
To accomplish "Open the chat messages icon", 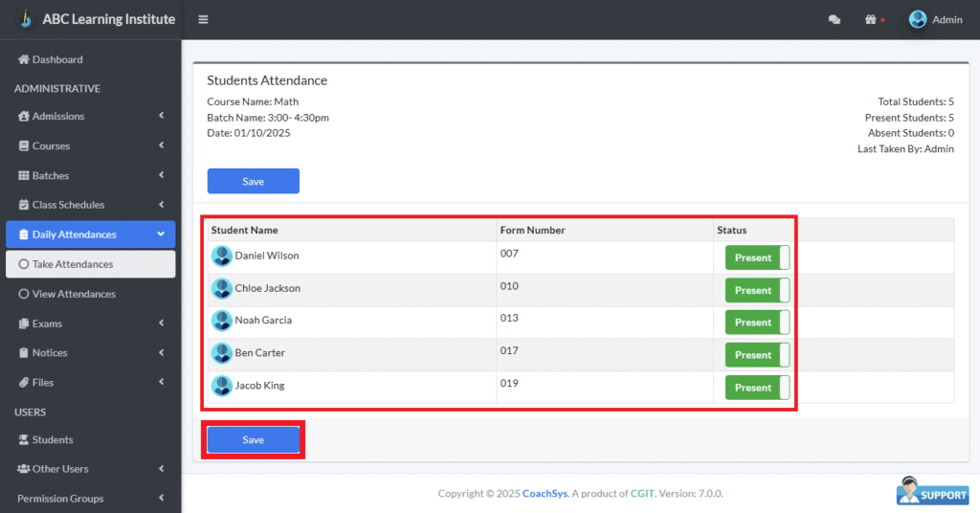I will tap(835, 20).
